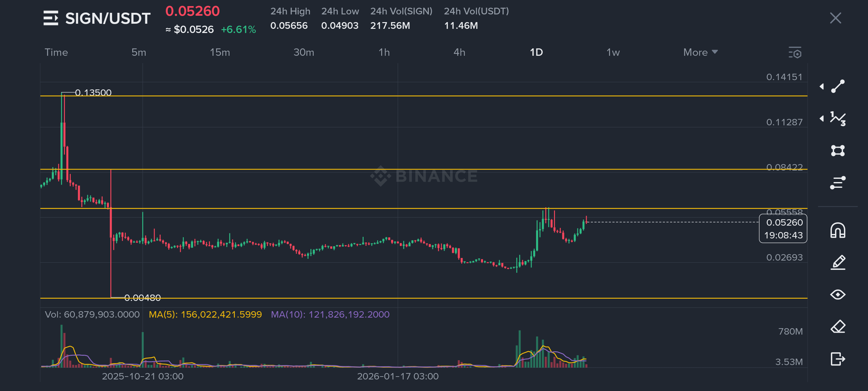Hide all drawings with eye icon

click(x=838, y=295)
